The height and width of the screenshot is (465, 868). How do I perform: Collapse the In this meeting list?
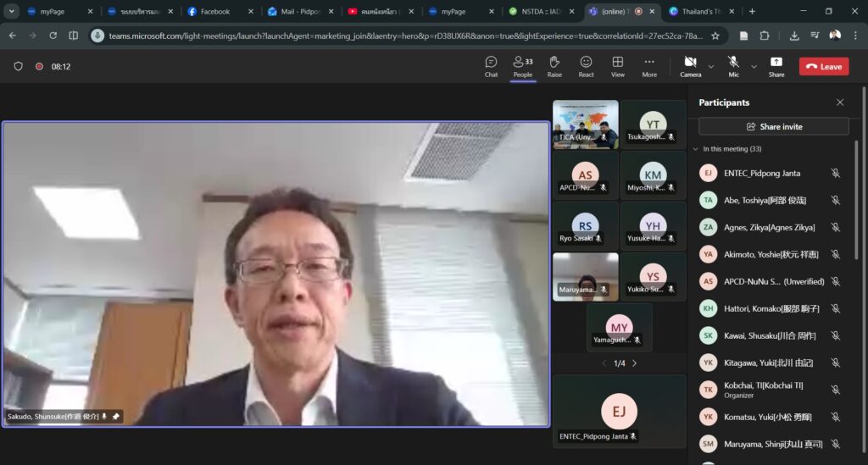click(x=693, y=149)
